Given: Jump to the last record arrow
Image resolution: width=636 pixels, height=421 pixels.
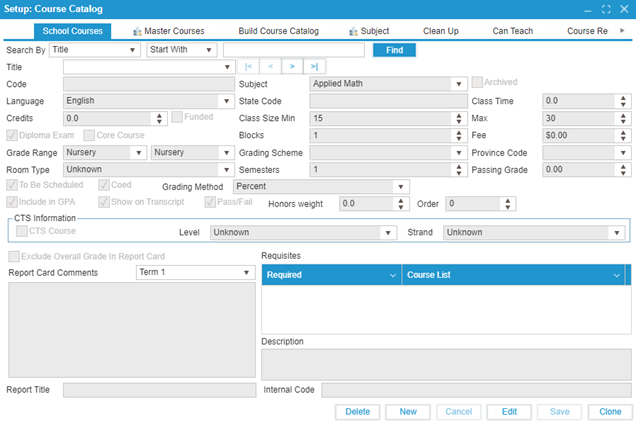Looking at the screenshot, I should point(314,67).
